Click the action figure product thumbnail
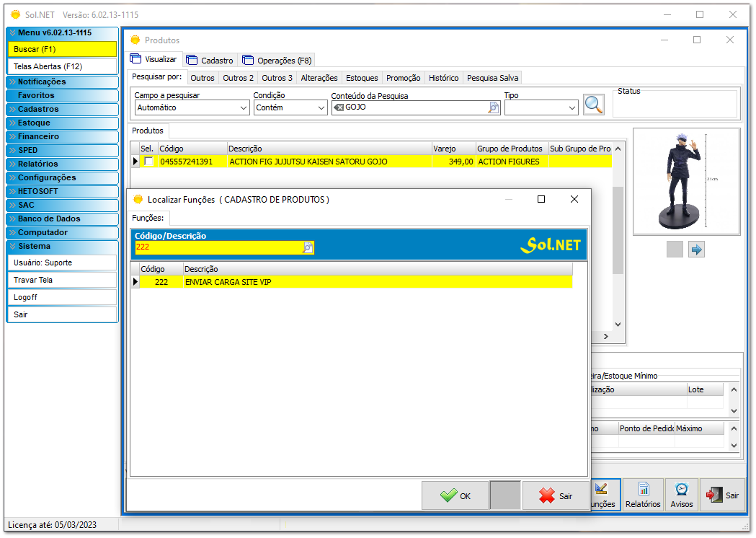Image resolution: width=756 pixels, height=538 pixels. click(685, 180)
